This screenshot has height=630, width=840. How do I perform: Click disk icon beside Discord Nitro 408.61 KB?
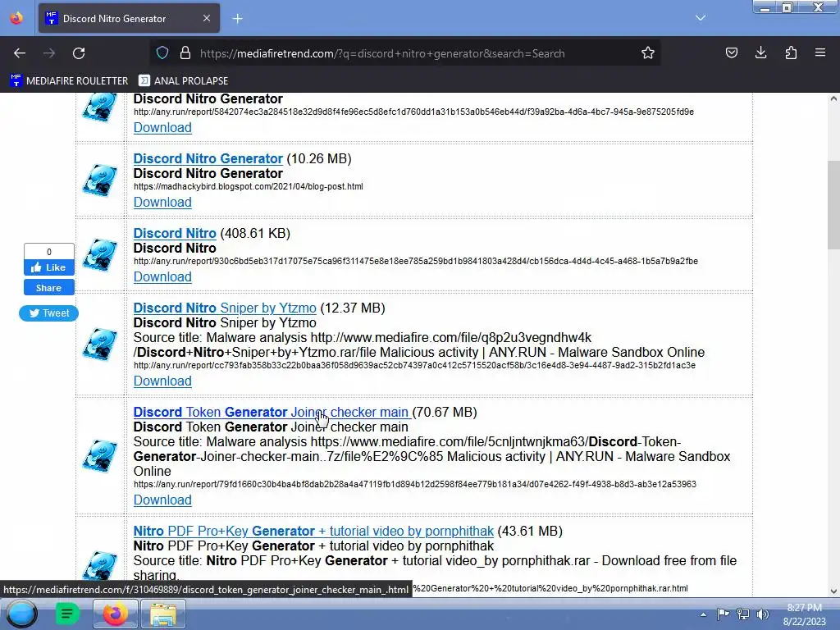100,254
